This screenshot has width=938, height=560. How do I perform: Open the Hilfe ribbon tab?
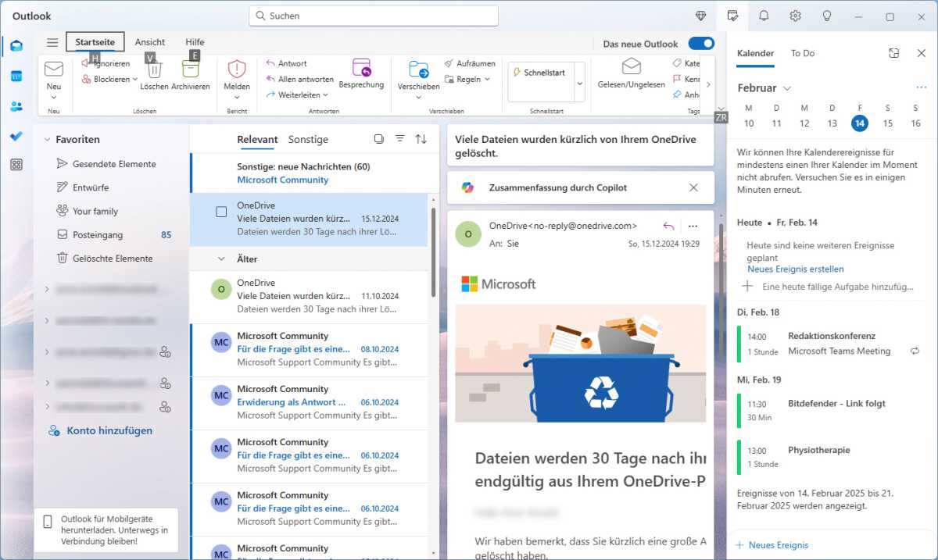click(195, 42)
